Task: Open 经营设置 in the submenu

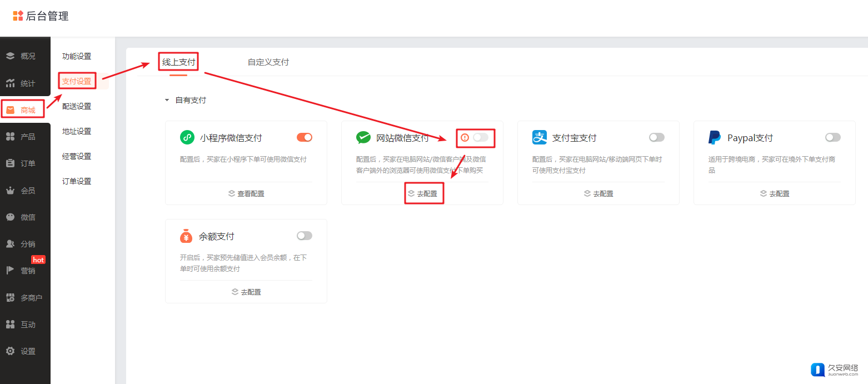Action: (x=77, y=156)
